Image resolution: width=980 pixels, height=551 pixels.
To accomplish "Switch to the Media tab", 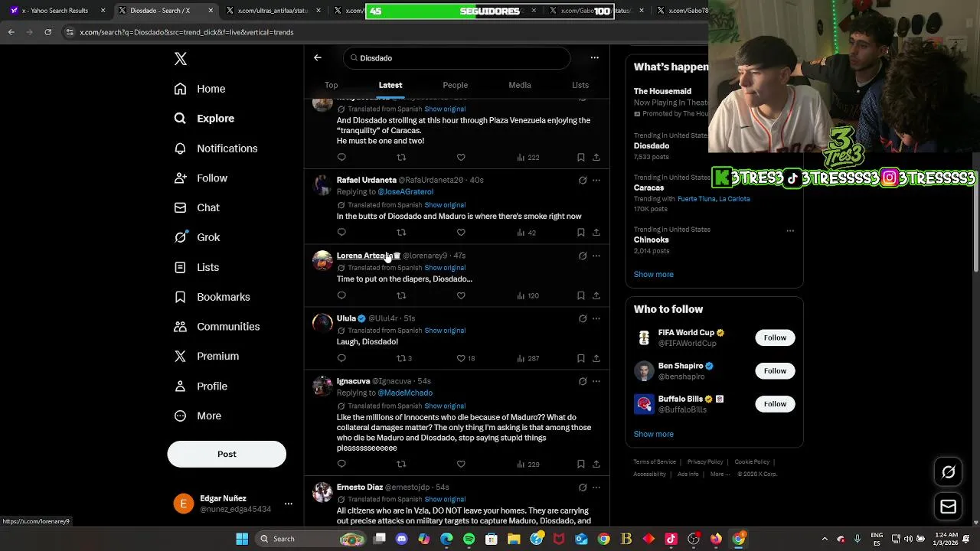I will point(520,85).
